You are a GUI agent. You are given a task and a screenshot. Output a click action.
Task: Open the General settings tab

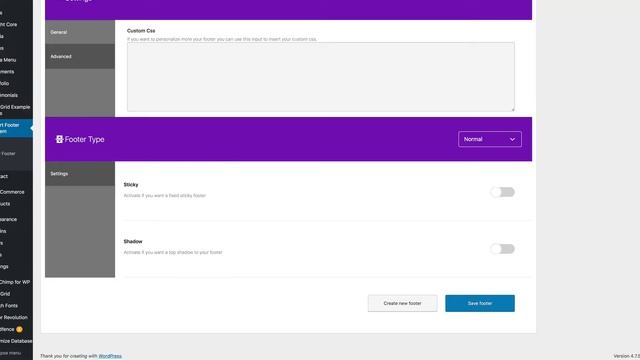tap(80, 32)
